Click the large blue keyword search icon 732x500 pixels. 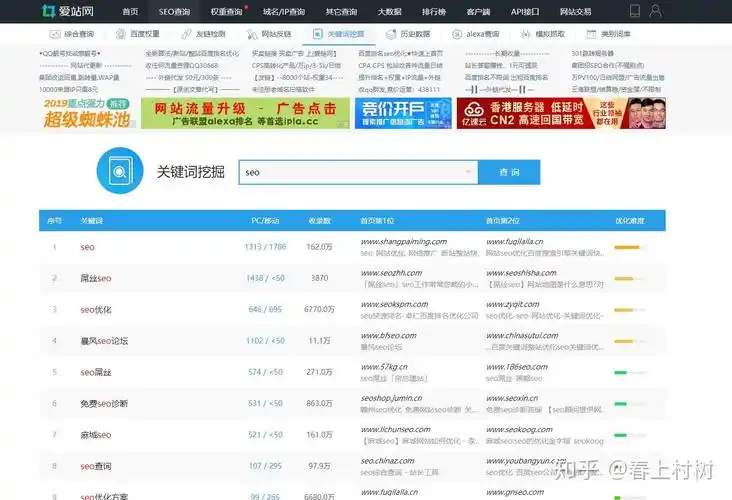click(x=120, y=170)
